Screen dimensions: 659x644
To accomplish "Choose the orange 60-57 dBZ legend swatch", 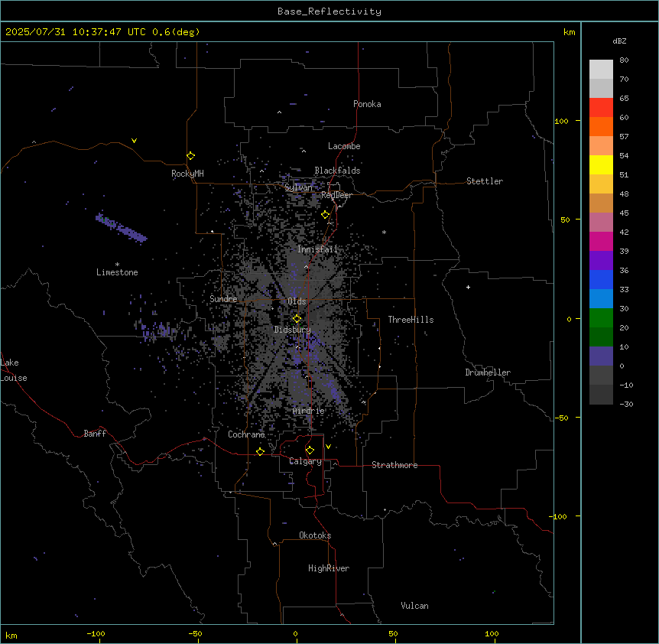I will coord(601,126).
